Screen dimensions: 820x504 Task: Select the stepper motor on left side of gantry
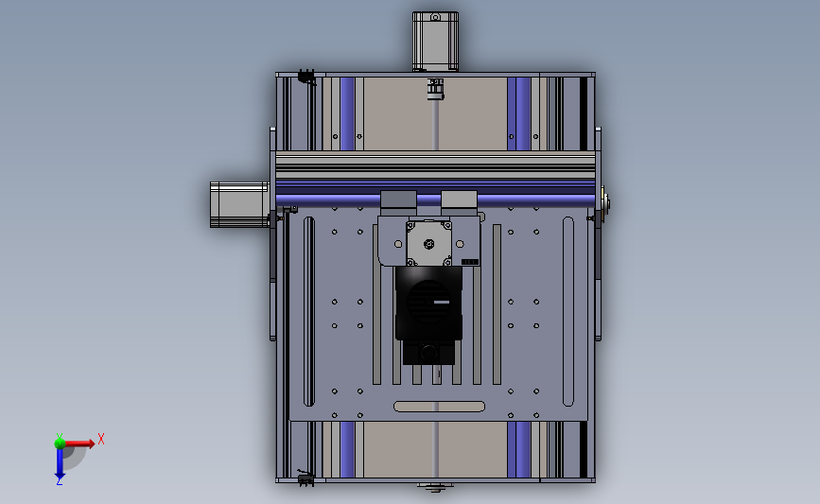tap(239, 204)
